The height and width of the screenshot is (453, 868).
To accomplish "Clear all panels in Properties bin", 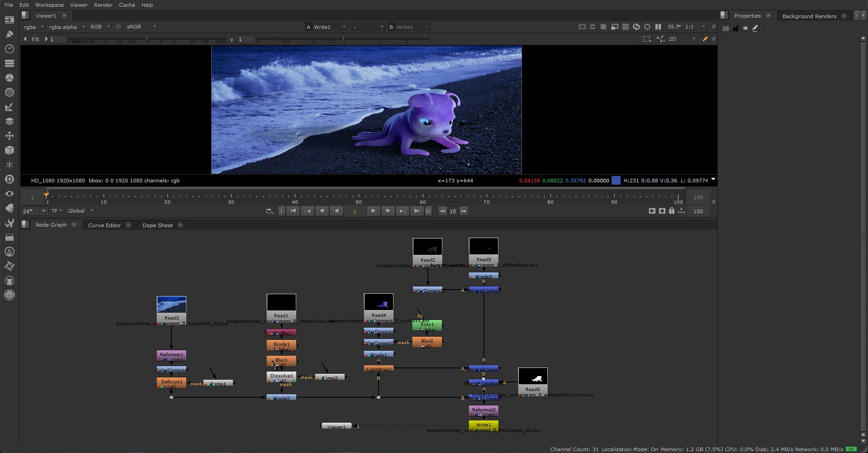I will [x=745, y=28].
